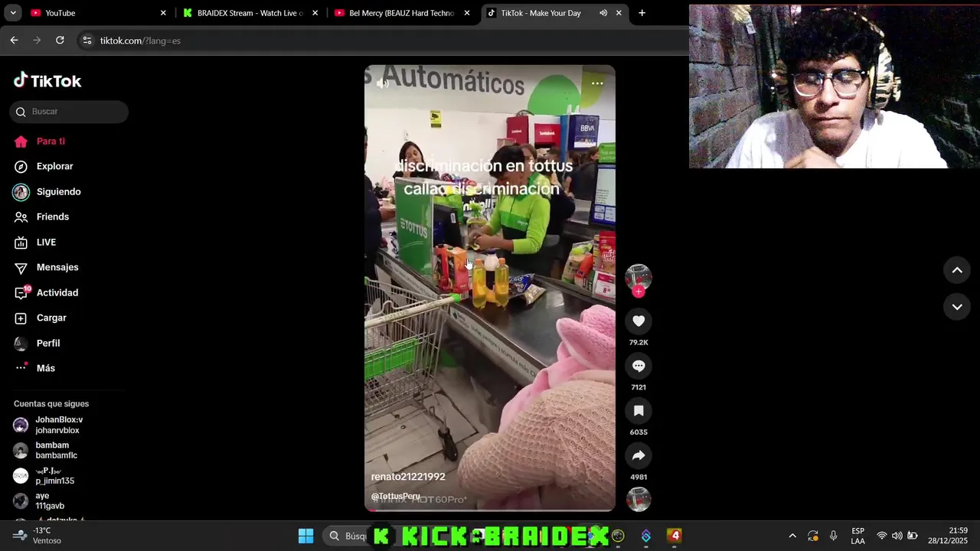Viewport: 980px width, 551px height.
Task: Mute the TikTok tab via speaker icon
Action: [603, 13]
